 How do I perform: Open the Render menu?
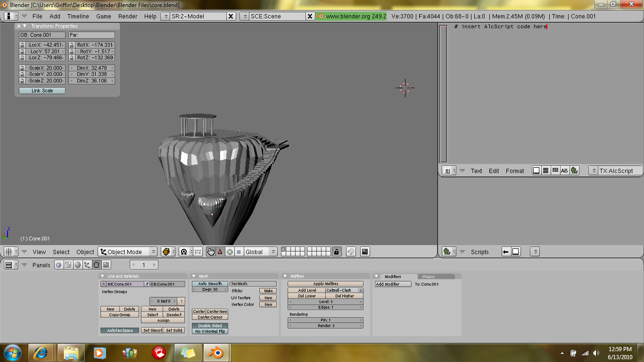pos(128,16)
